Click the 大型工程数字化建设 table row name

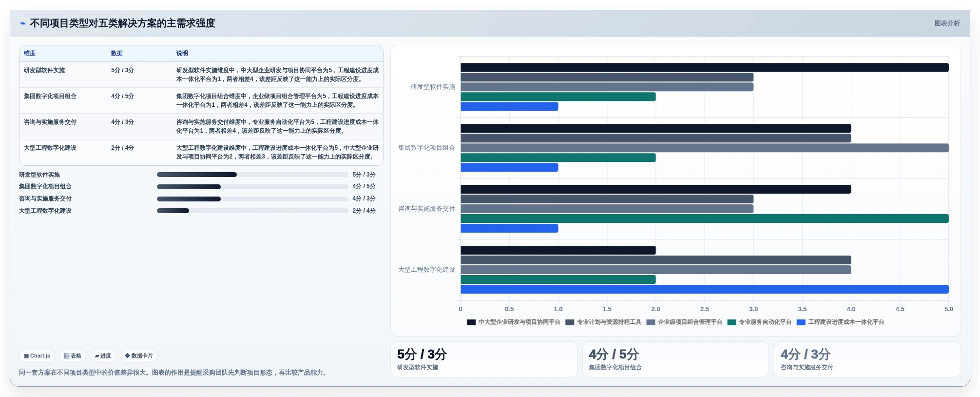(x=50, y=148)
